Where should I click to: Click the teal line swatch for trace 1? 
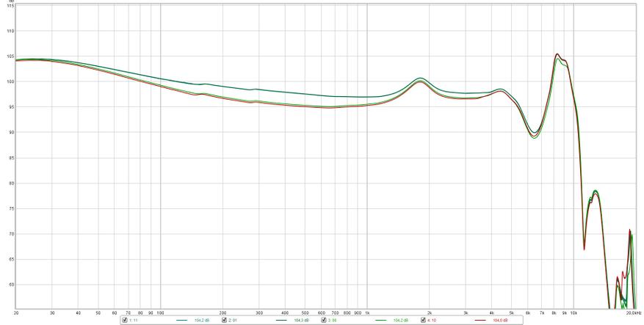181,321
